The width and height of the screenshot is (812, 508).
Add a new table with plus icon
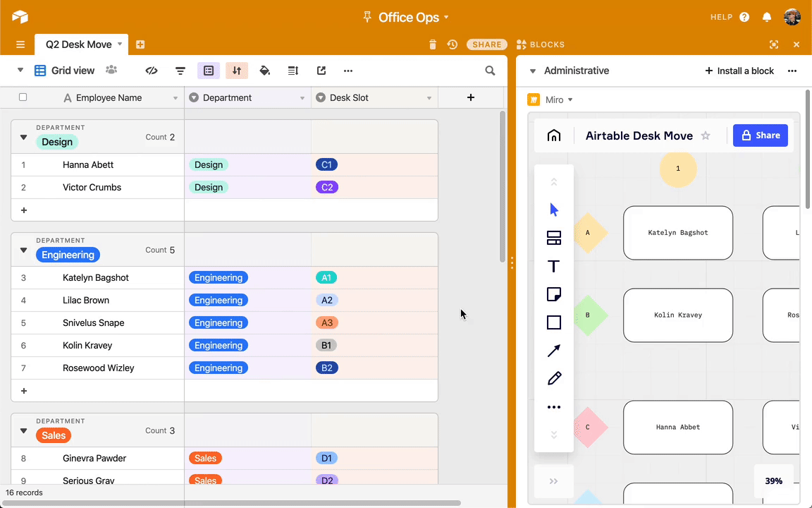coord(140,44)
